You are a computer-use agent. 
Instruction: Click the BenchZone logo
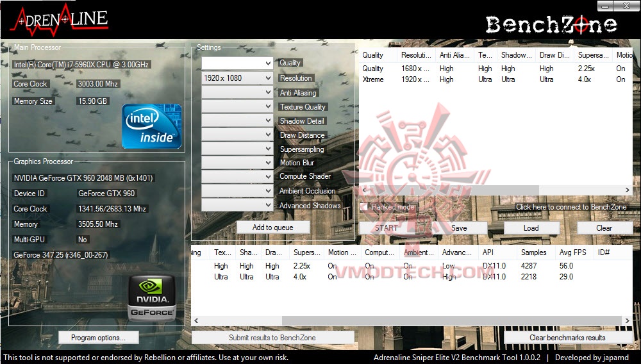[551, 25]
